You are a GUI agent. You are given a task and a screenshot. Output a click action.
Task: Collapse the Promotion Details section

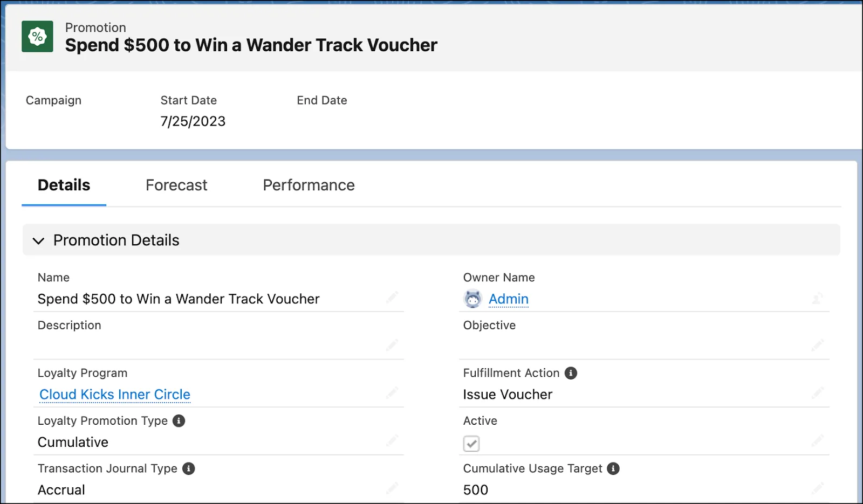(x=38, y=240)
